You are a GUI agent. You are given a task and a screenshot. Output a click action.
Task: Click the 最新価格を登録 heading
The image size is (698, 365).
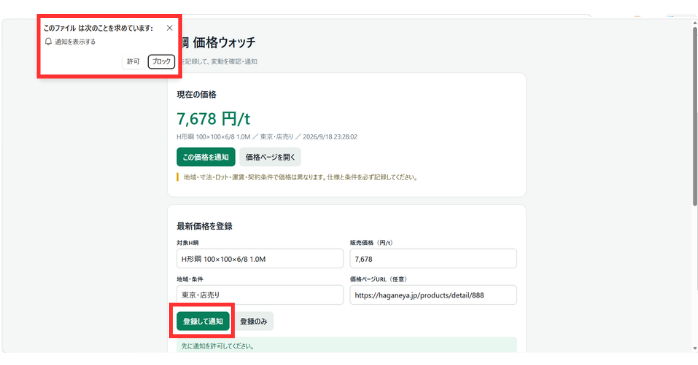click(x=204, y=226)
